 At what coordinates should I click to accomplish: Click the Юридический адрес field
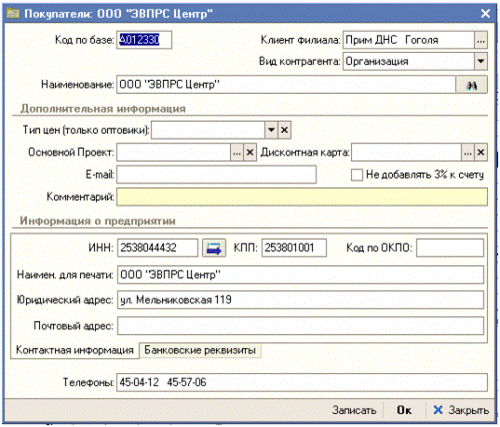tap(300, 300)
